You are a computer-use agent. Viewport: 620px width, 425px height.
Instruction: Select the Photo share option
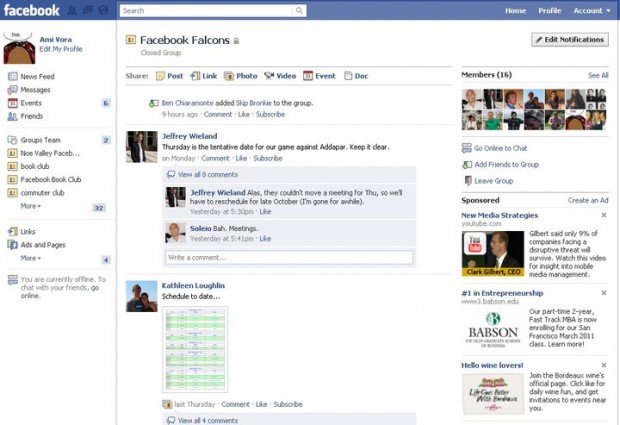[228, 76]
